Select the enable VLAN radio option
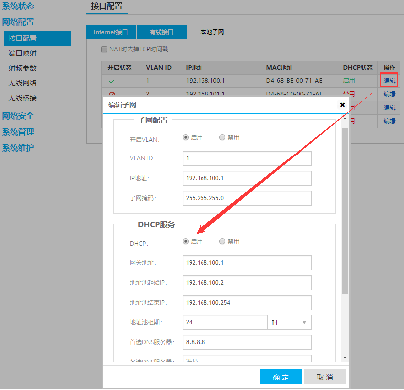 (x=186, y=137)
